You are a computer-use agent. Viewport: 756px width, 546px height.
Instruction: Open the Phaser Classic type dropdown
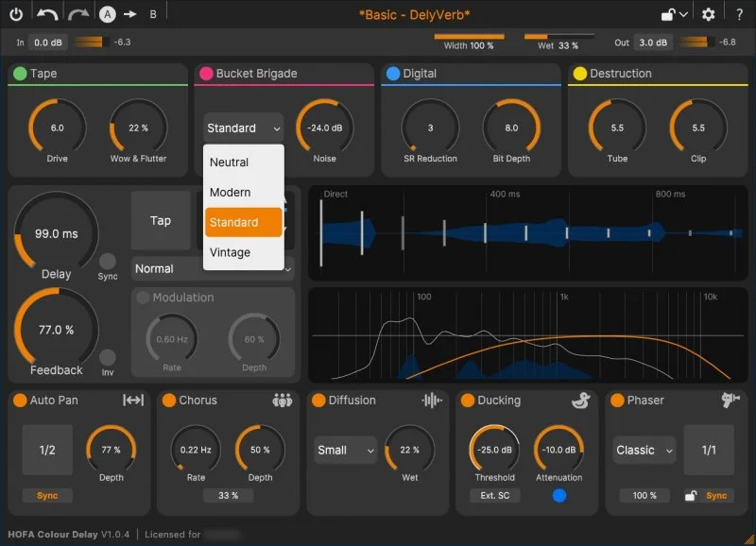point(644,450)
